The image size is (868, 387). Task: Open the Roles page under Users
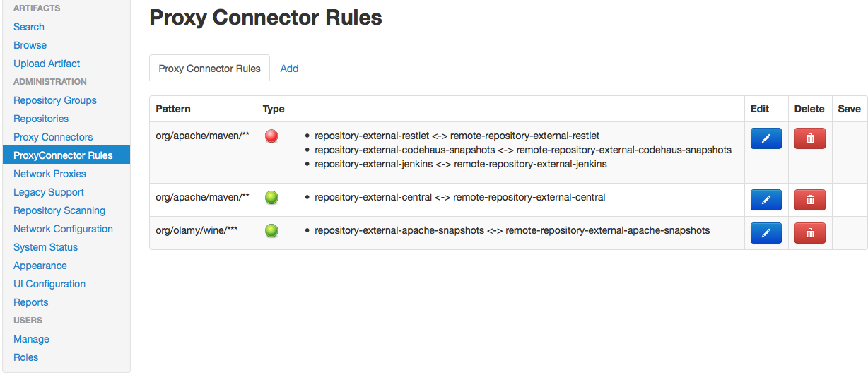(26, 357)
